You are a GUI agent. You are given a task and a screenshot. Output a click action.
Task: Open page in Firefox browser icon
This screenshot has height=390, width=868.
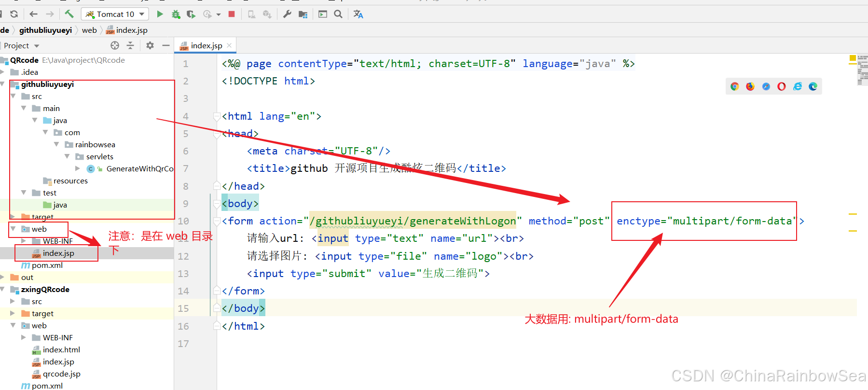[x=750, y=86]
